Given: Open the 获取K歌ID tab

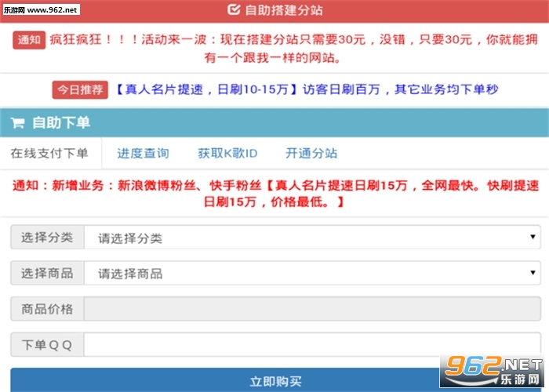Looking at the screenshot, I should 227,154.
